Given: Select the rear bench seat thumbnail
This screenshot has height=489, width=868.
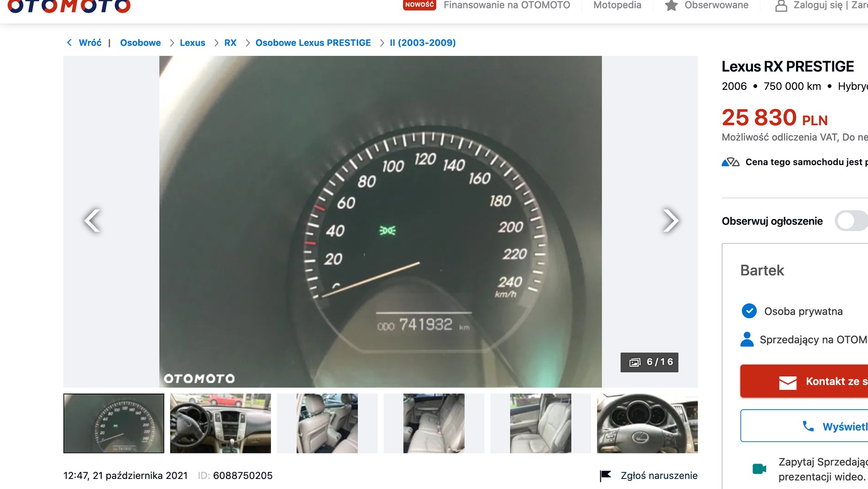Looking at the screenshot, I should (x=434, y=423).
